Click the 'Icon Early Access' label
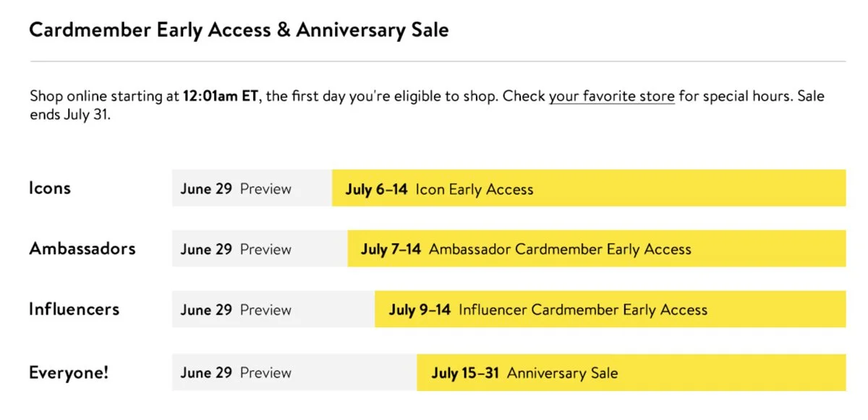This screenshot has height=420, width=868. point(474,190)
